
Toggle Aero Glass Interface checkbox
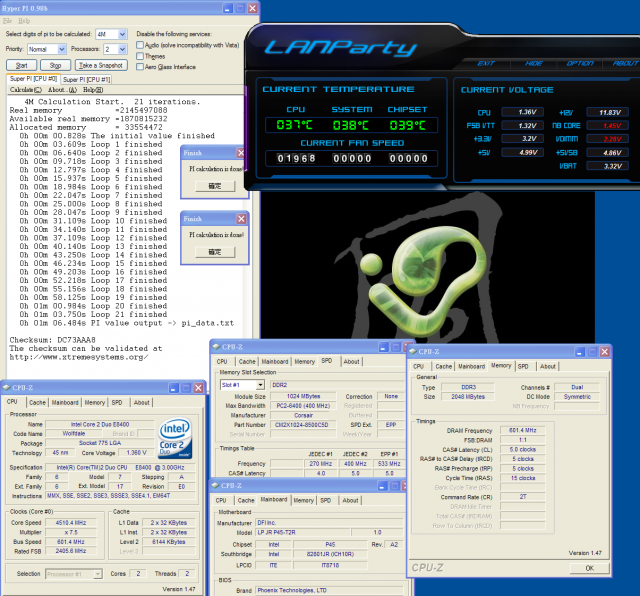(140, 67)
